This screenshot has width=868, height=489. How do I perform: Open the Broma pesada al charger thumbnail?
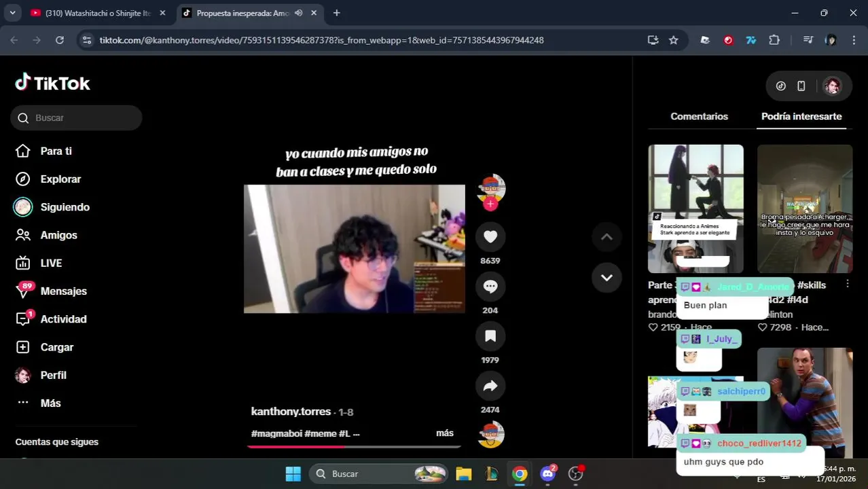805,209
